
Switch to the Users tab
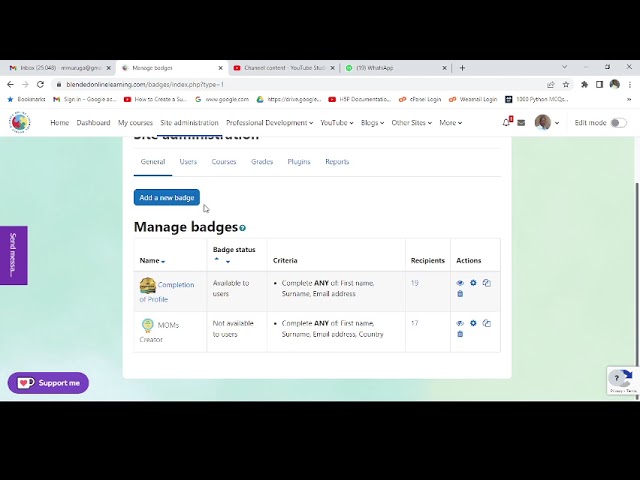pos(188,162)
